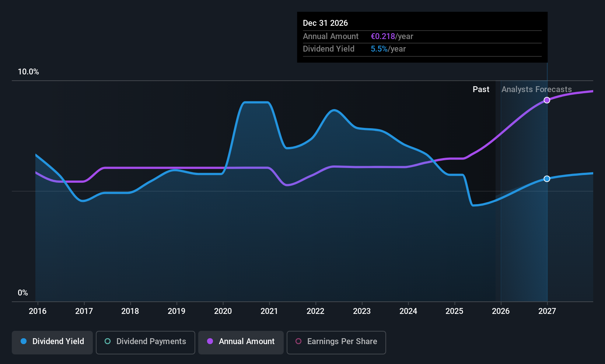The image size is (605, 364).
Task: Click the 2020 x-axis year label
Action: point(223,311)
